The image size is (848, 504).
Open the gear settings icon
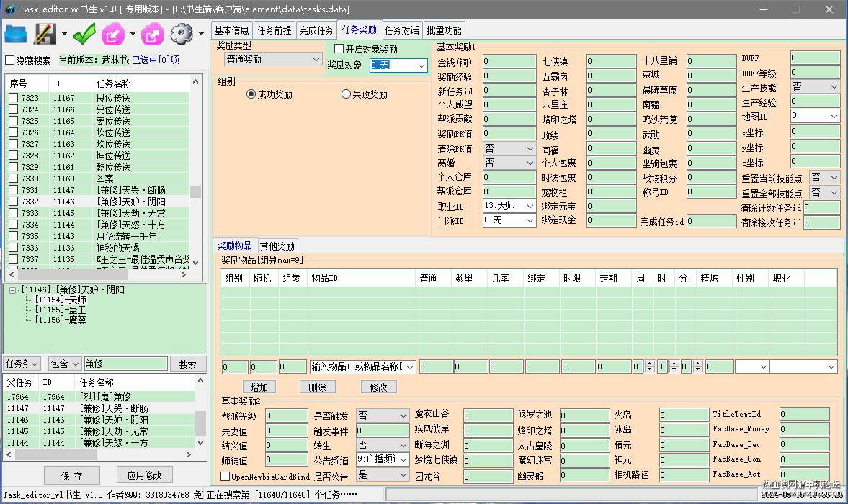[x=182, y=34]
